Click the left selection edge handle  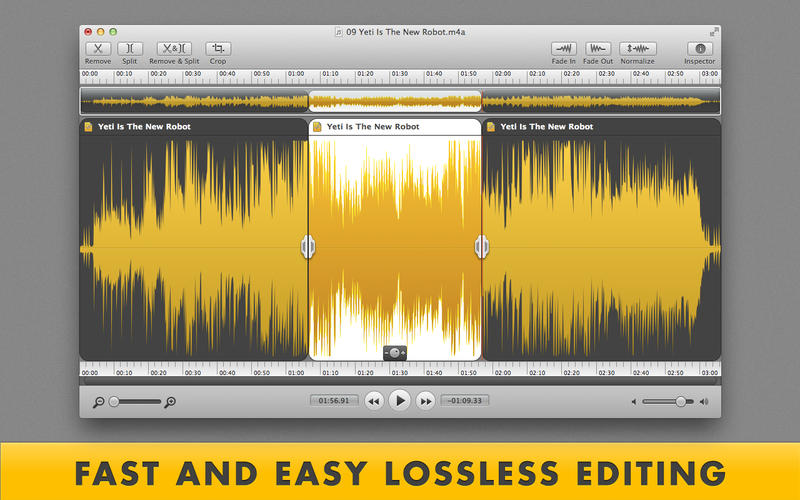point(308,246)
